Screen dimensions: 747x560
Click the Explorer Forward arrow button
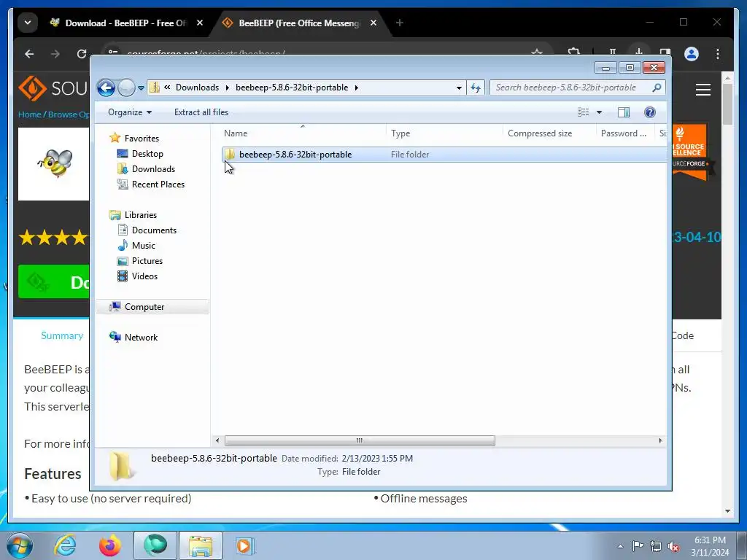point(126,87)
